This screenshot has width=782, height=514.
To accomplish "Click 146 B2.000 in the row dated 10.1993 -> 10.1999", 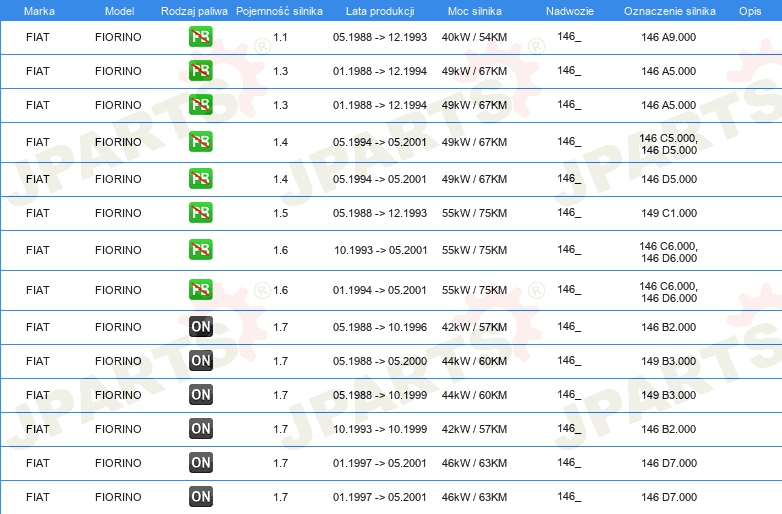I will [x=668, y=429].
